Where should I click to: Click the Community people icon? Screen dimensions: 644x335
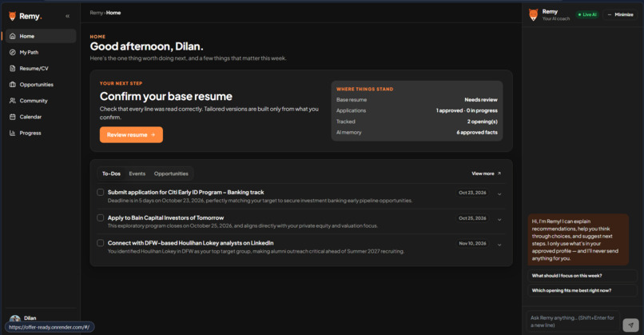(x=12, y=100)
